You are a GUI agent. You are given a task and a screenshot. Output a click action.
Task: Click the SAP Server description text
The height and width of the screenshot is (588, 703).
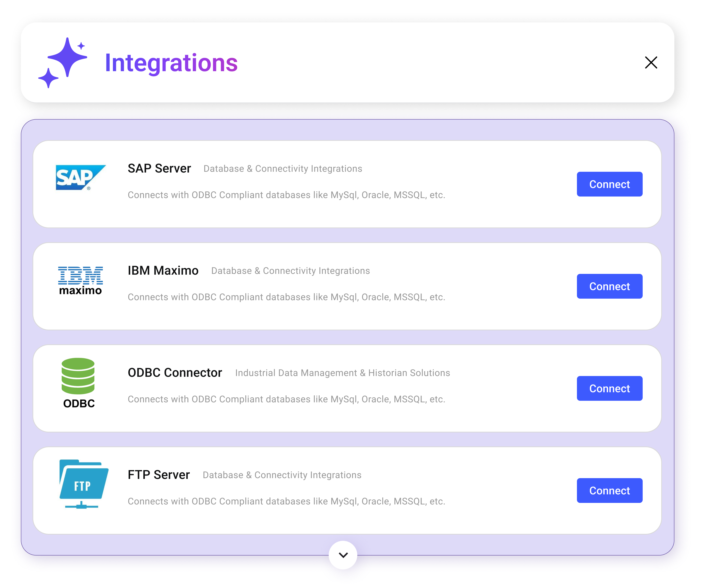point(287,195)
